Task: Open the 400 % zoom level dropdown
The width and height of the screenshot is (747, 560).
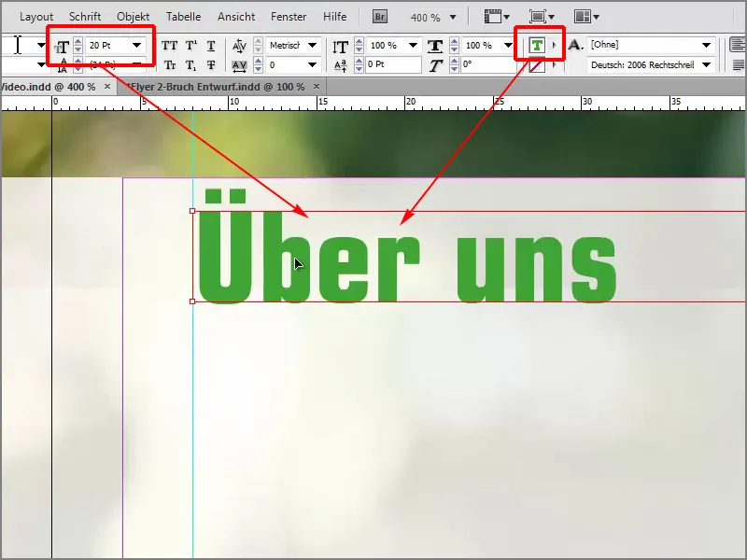Action: [x=453, y=18]
